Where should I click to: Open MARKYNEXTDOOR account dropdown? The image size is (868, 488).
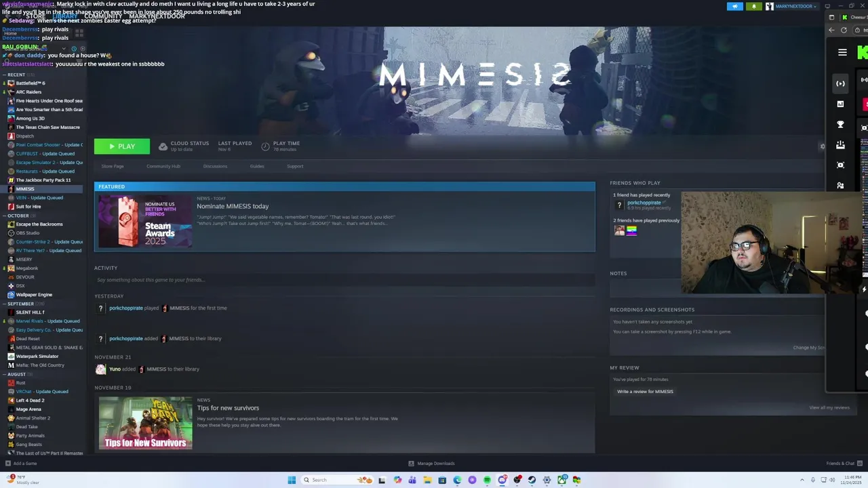[x=793, y=6]
